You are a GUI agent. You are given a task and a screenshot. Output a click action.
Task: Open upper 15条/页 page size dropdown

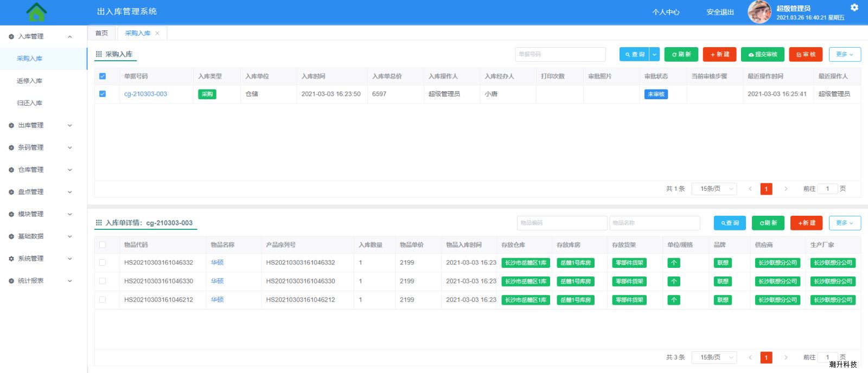714,189
